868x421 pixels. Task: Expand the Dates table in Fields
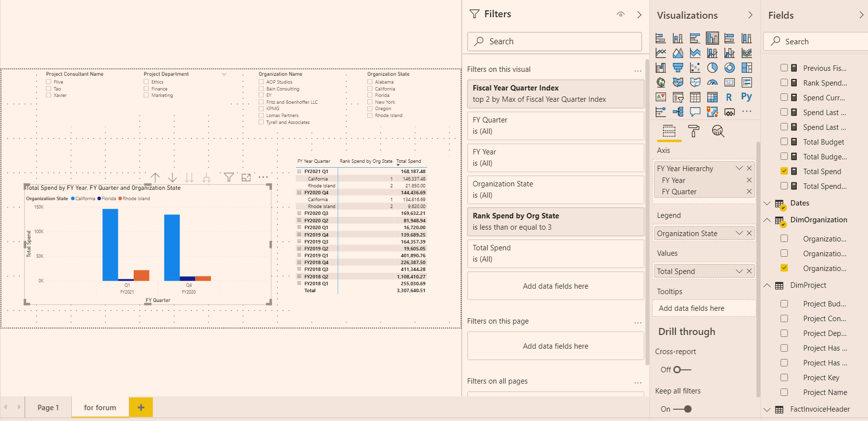(x=767, y=203)
